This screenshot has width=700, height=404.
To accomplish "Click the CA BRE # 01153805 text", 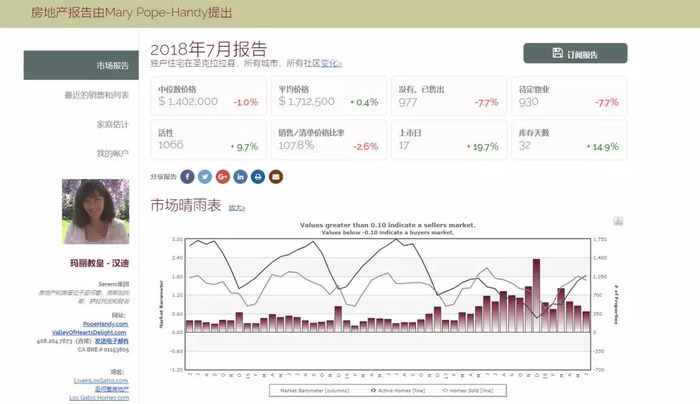I will coord(103,350).
